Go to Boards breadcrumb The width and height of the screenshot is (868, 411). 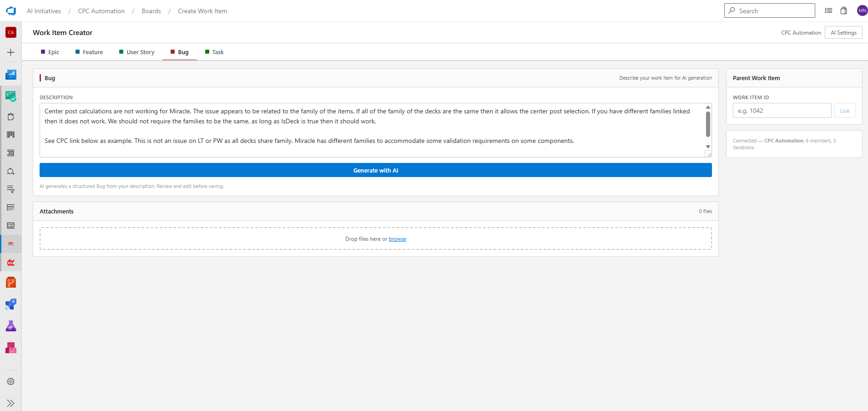(151, 11)
